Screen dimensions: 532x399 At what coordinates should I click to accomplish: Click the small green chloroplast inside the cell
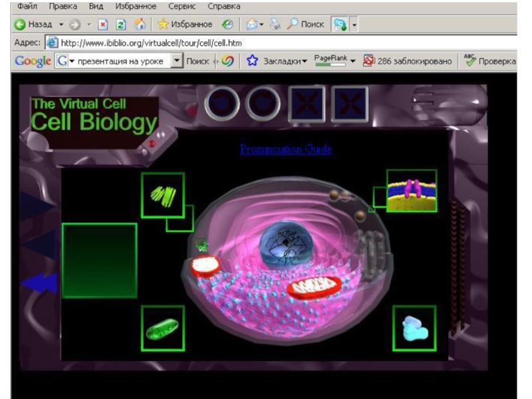pos(202,245)
